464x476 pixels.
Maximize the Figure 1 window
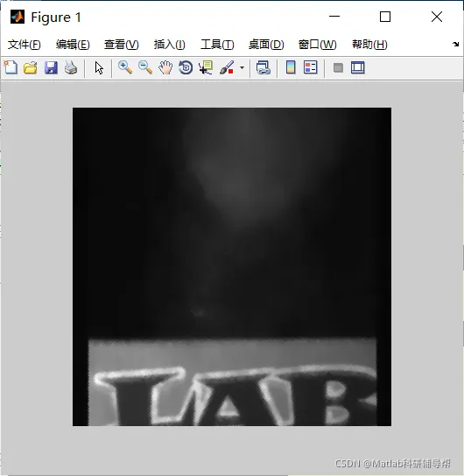[x=385, y=17]
